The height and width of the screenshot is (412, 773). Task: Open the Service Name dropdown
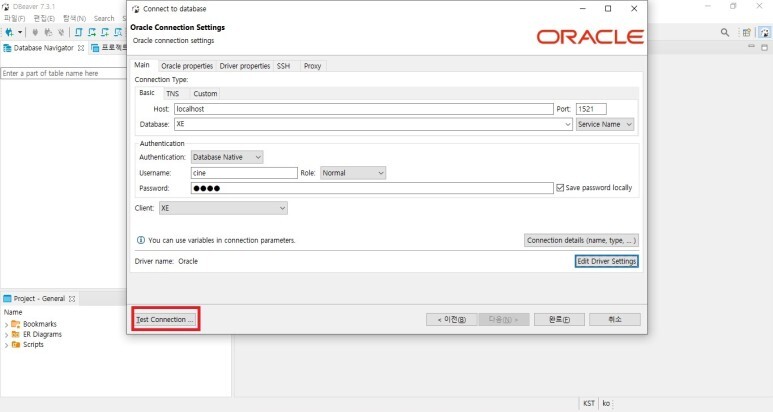point(605,124)
